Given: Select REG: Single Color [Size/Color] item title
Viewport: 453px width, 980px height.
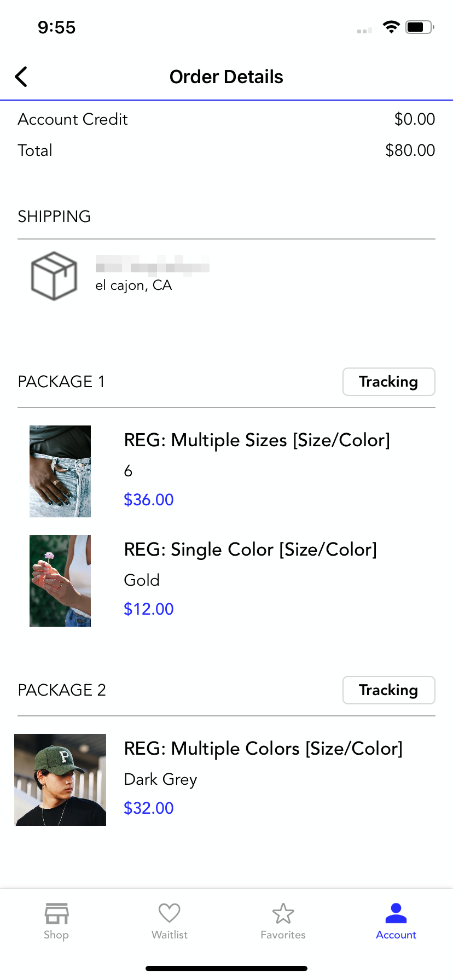Looking at the screenshot, I should coord(251,550).
